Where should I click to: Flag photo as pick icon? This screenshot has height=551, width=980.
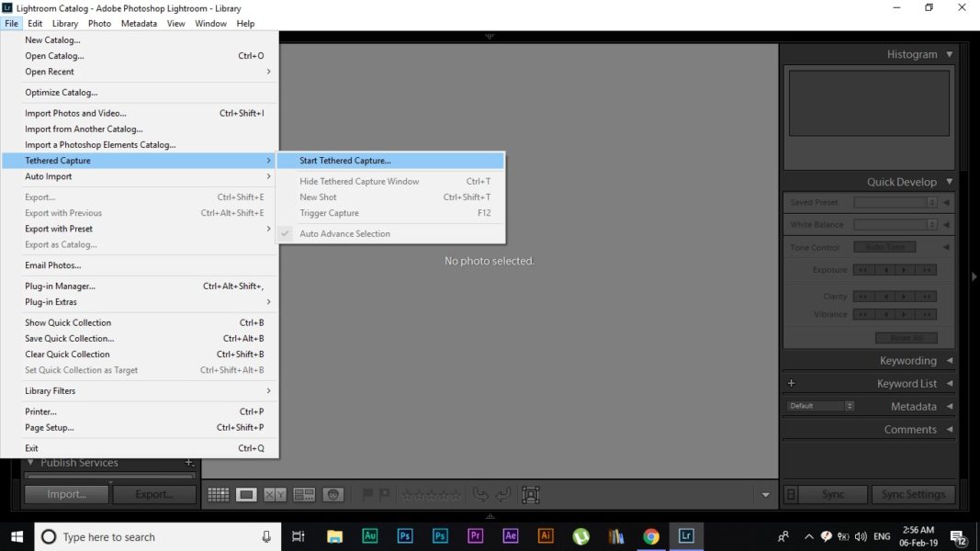[x=367, y=495]
